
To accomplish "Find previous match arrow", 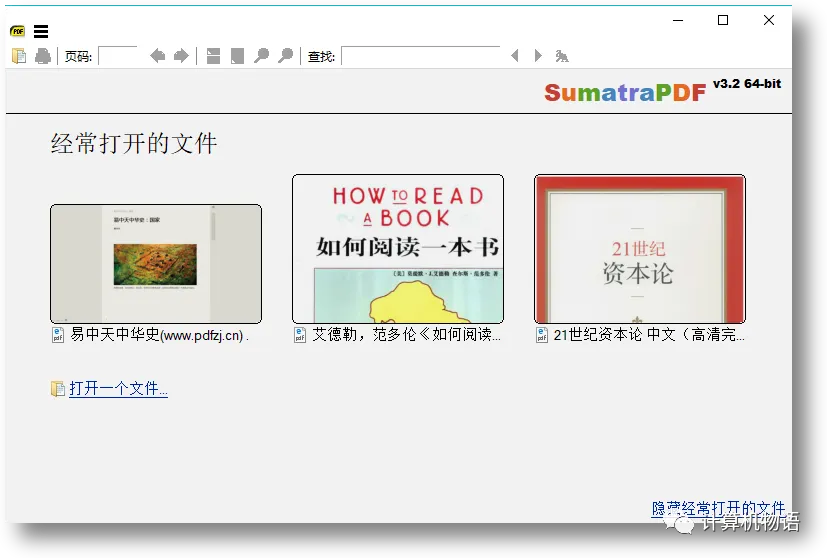I will coord(515,55).
